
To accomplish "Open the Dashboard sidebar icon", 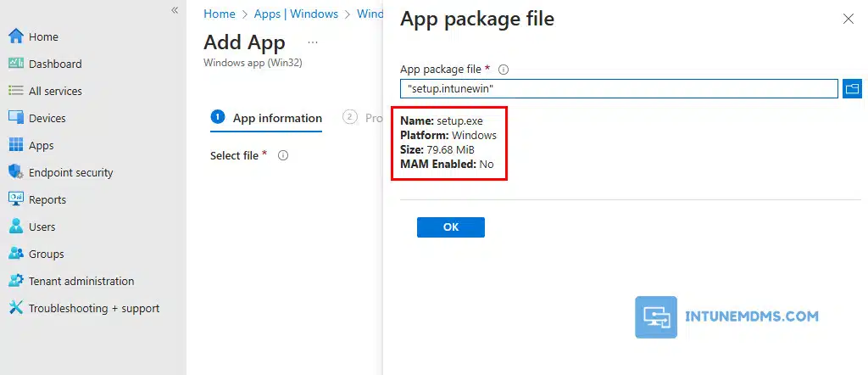I will [x=15, y=64].
